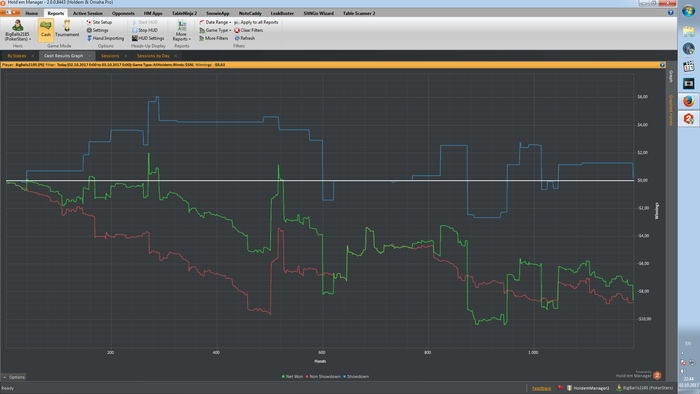The width and height of the screenshot is (700, 394).
Task: Open TableNinja 2 ribbon tab
Action: pyautogui.click(x=184, y=13)
